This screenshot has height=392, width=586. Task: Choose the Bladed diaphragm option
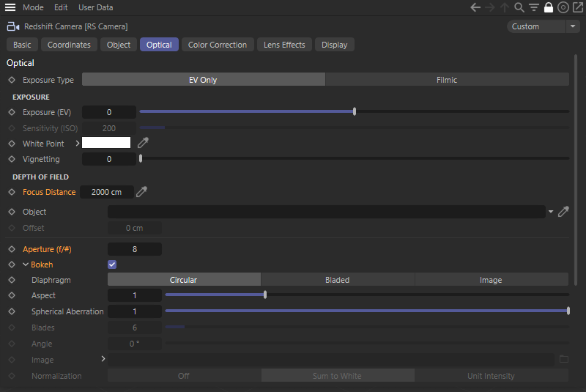point(337,280)
